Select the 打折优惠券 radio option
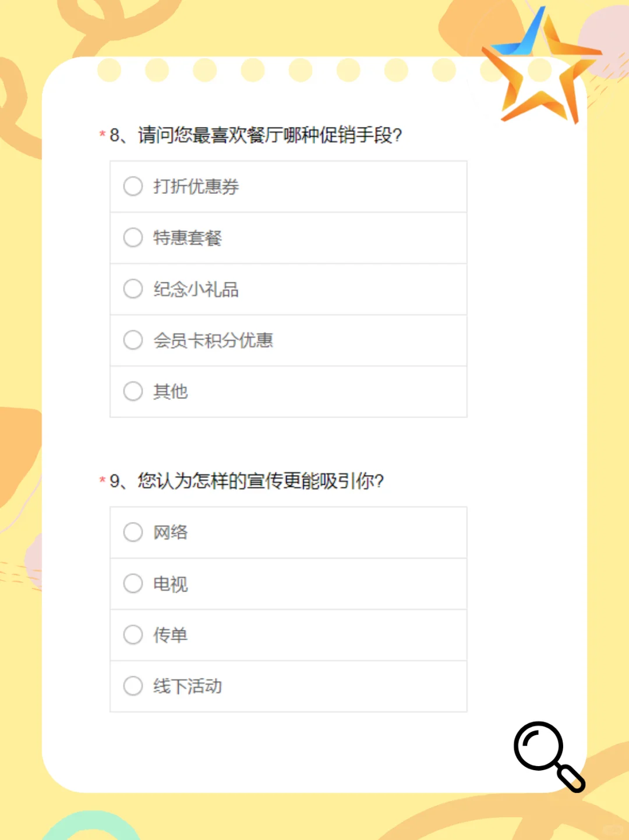 click(133, 186)
